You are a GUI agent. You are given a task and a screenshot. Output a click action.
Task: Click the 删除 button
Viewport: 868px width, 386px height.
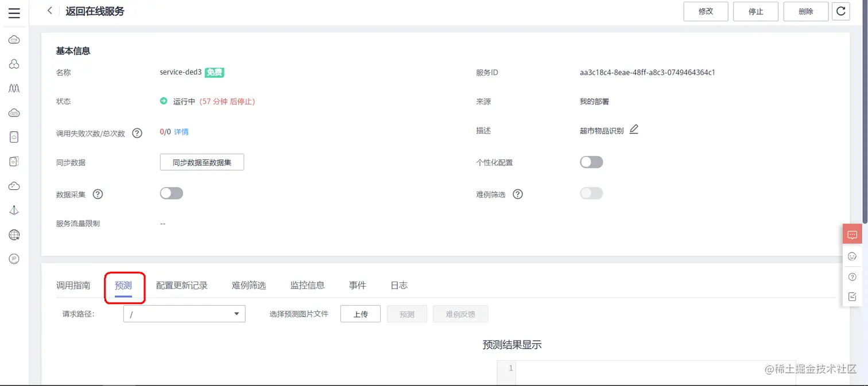(x=806, y=11)
